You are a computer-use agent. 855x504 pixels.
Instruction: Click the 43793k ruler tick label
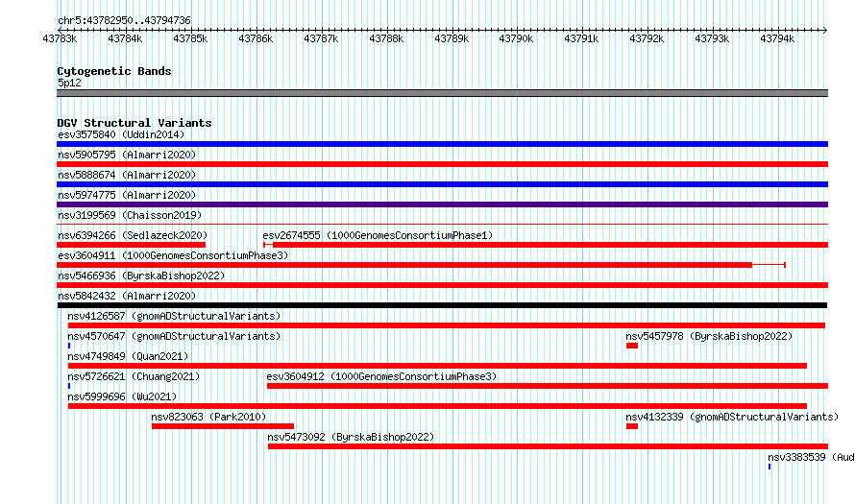[712, 39]
